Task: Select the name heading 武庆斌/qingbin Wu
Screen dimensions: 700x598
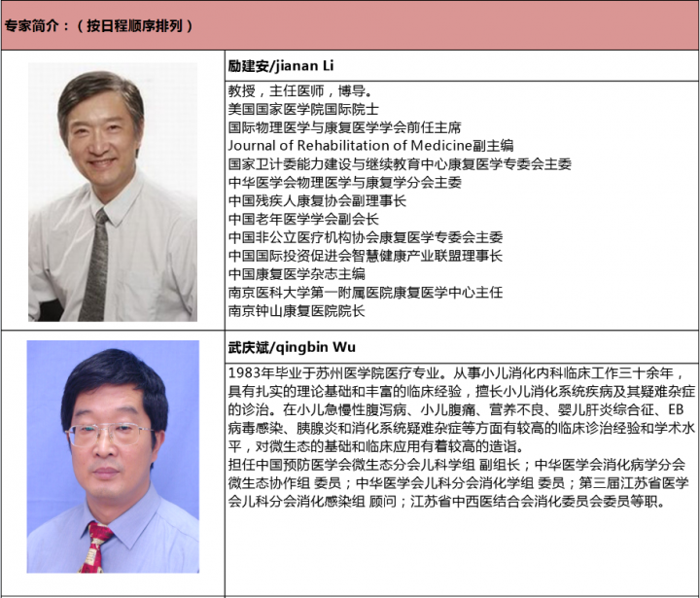Action: [285, 346]
